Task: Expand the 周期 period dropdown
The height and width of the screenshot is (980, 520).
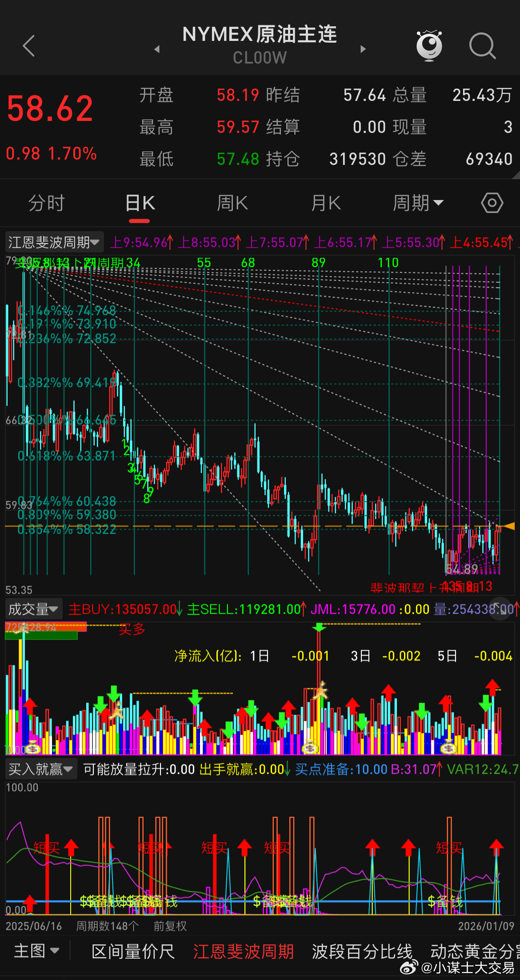Action: click(x=418, y=203)
